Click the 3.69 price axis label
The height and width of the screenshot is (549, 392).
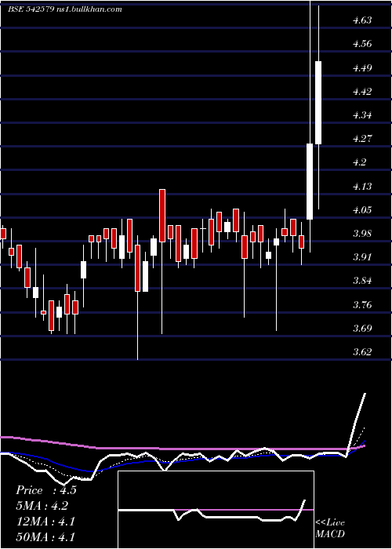coord(362,328)
